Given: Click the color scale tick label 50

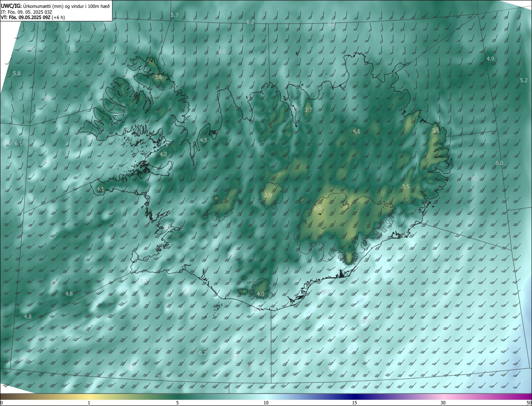Looking at the screenshot, I should click(529, 403).
